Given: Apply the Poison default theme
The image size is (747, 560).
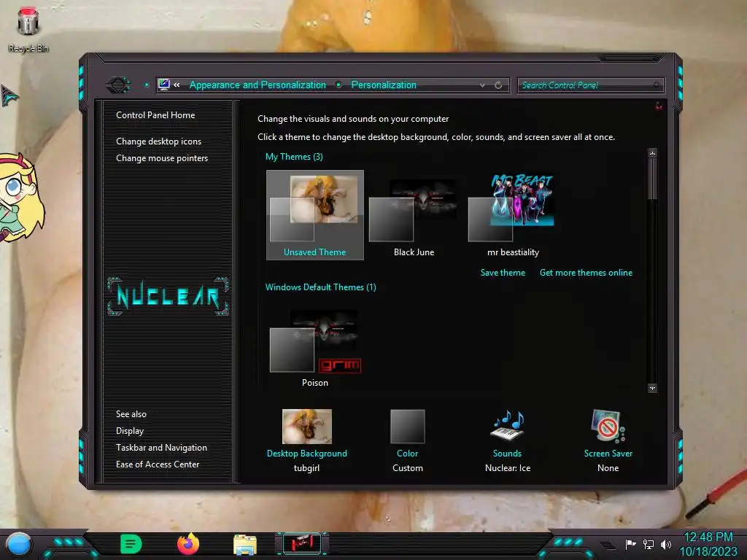Looking at the screenshot, I should coord(315,348).
